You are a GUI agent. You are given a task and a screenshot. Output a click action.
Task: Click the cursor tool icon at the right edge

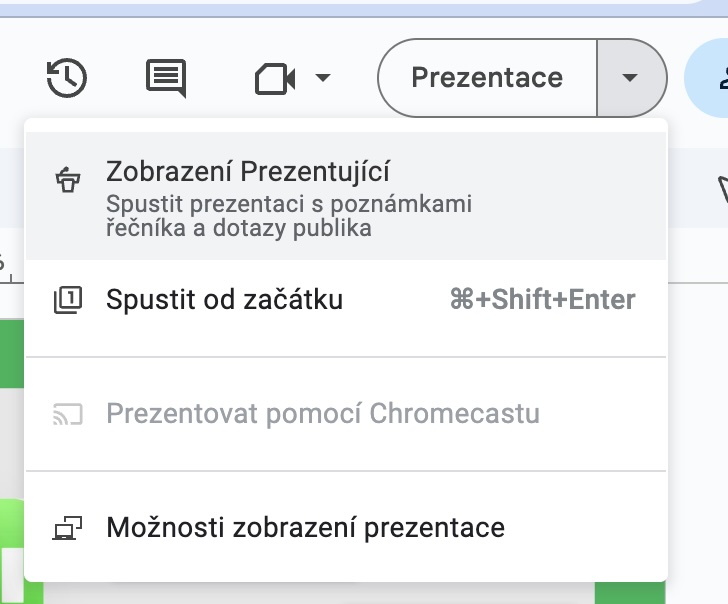pos(721,188)
